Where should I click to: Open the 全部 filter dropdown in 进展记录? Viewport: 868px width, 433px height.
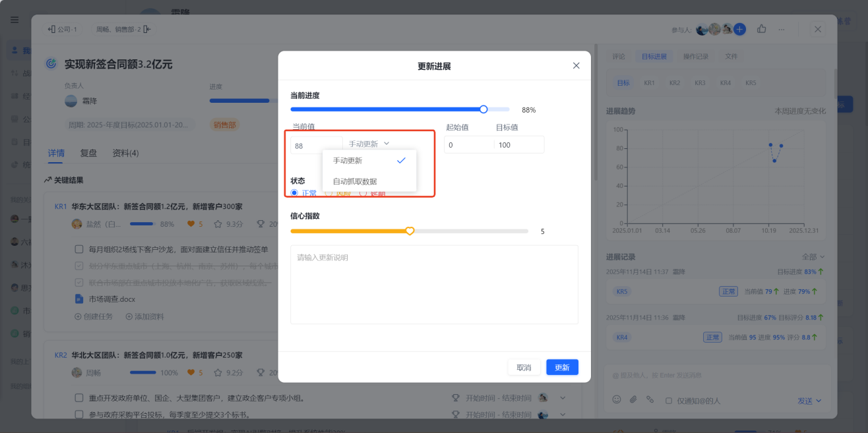point(813,257)
